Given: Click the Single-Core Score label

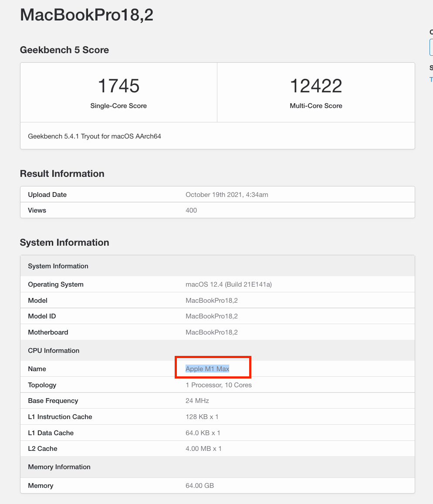Looking at the screenshot, I should pyautogui.click(x=118, y=106).
